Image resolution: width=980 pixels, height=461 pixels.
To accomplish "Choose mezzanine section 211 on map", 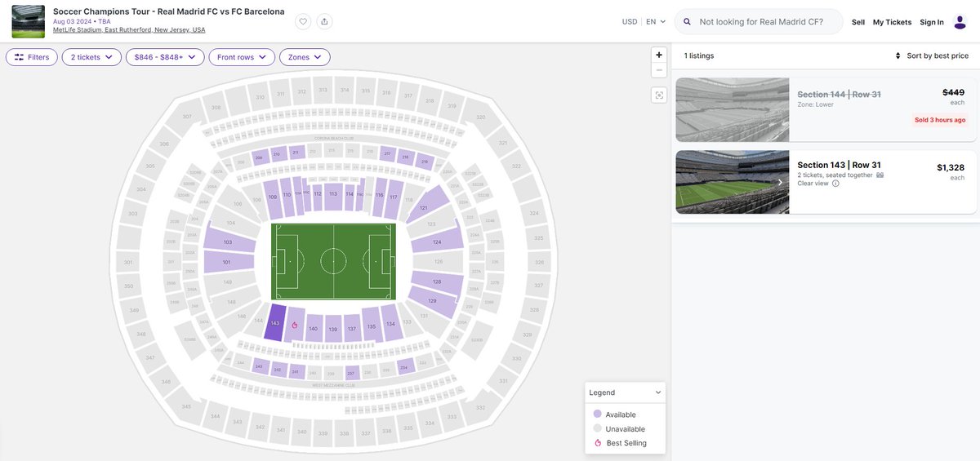I will tap(295, 153).
